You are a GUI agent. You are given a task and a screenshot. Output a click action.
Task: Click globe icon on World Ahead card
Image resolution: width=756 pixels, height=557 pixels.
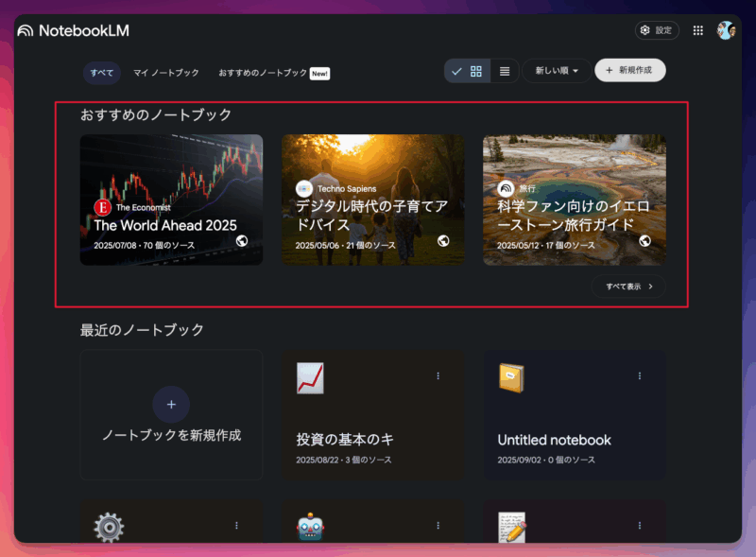242,241
